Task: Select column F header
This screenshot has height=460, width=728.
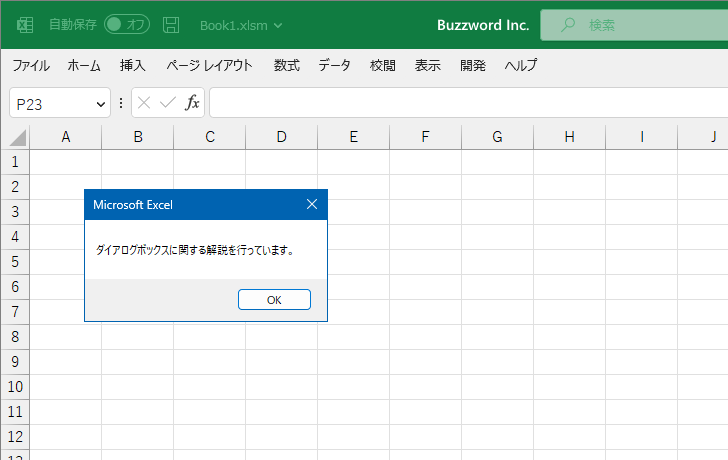Action: [426, 137]
